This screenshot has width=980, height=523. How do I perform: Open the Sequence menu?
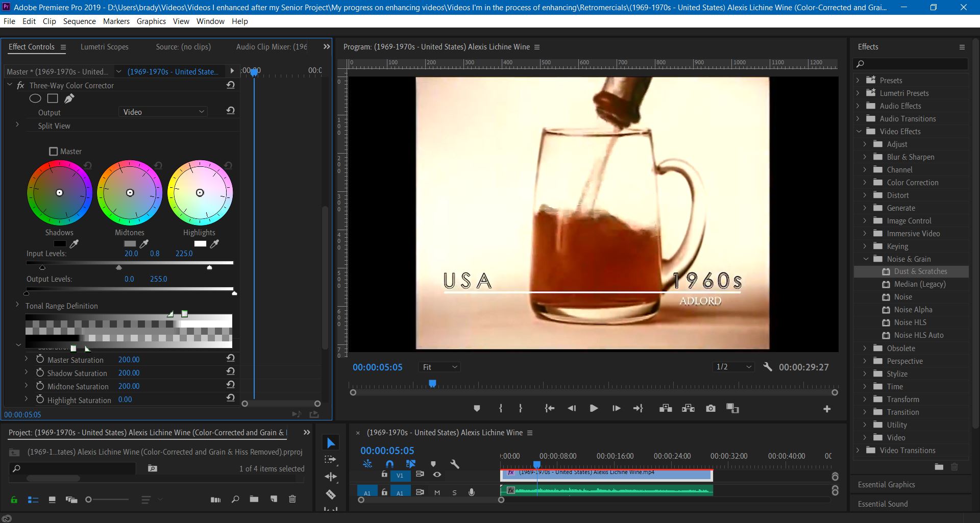tap(79, 21)
